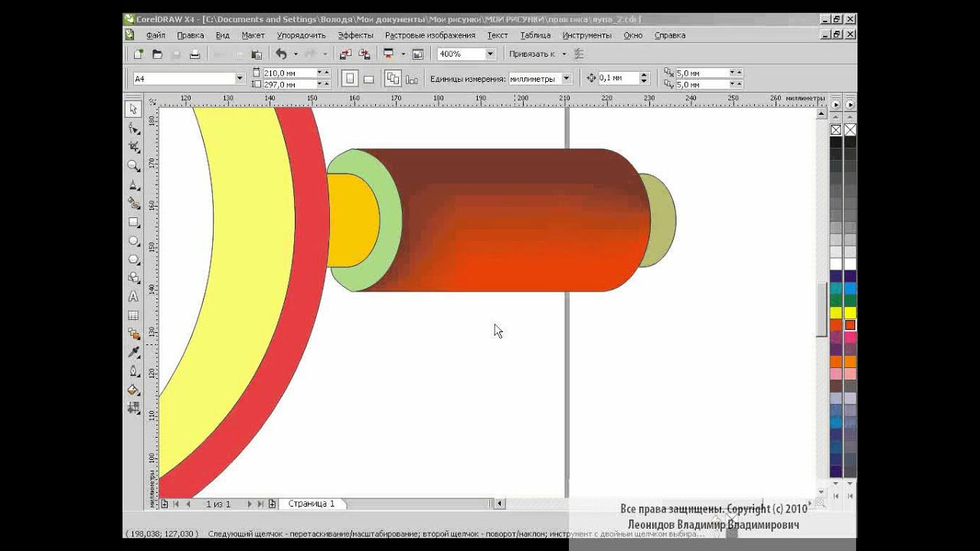Open the миллиметры units dropdown
The image size is (980, 551).
click(x=567, y=78)
